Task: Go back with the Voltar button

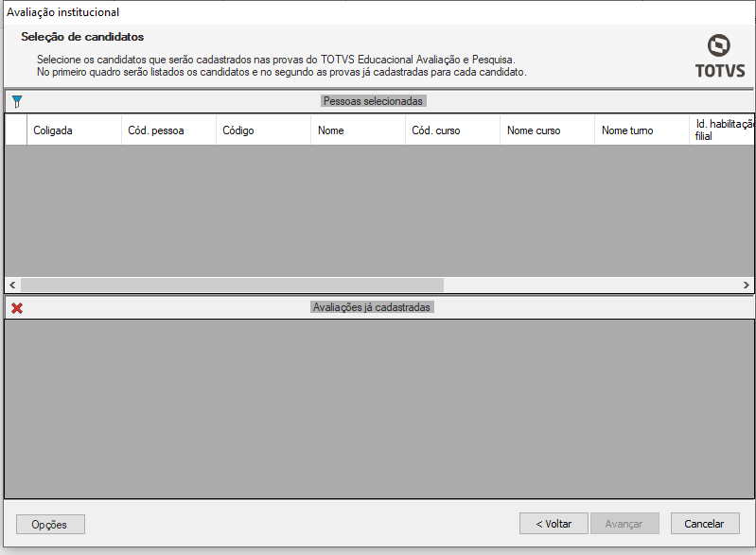Action: tap(554, 524)
